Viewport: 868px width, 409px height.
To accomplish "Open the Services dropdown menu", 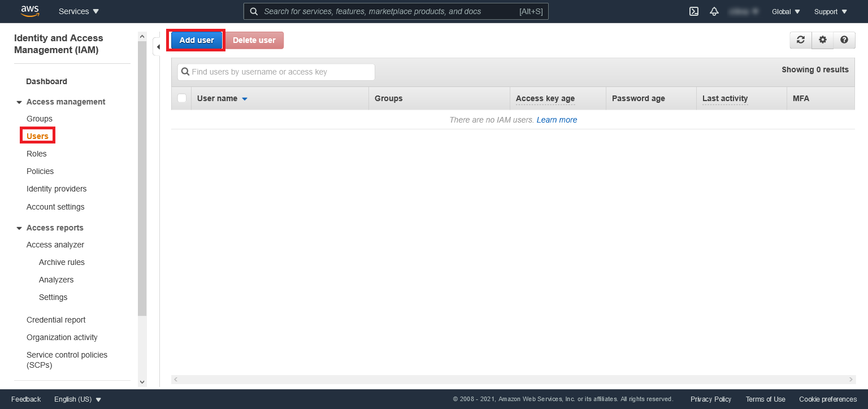I will pos(79,11).
